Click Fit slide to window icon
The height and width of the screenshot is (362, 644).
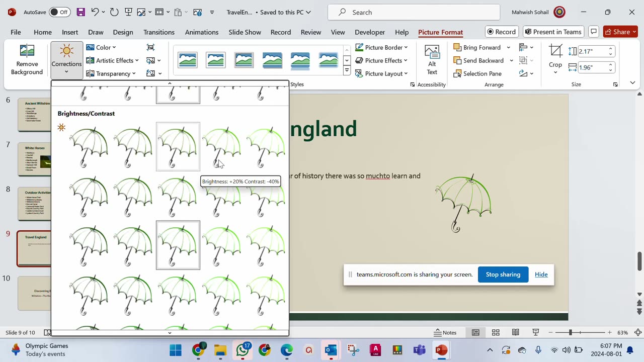click(x=638, y=332)
